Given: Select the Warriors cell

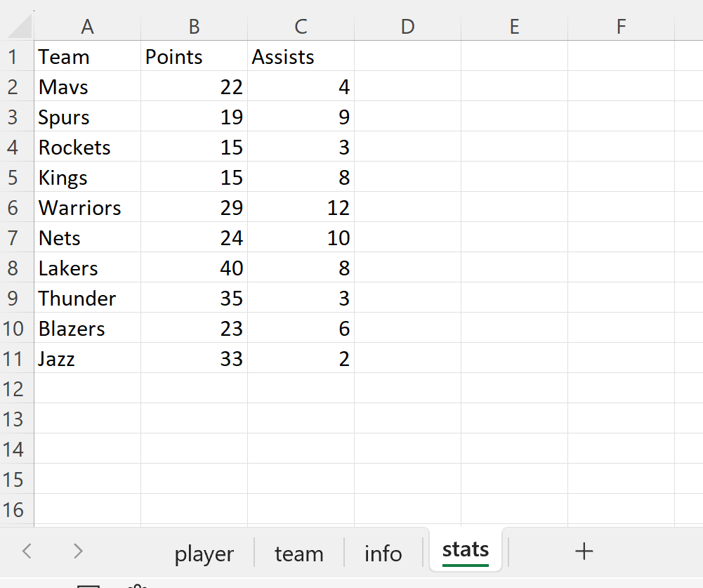Looking at the screenshot, I should (87, 207).
